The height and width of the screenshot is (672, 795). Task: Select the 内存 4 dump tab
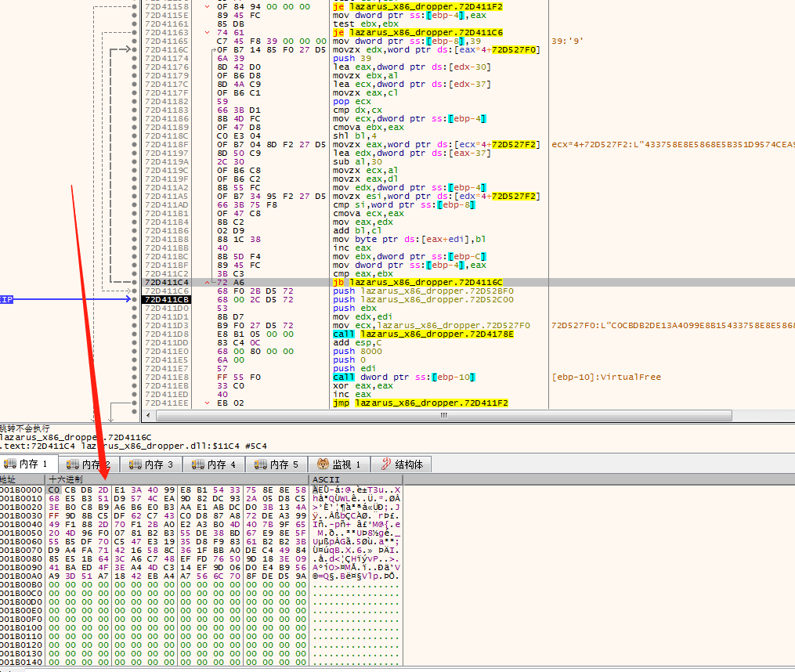coord(214,464)
